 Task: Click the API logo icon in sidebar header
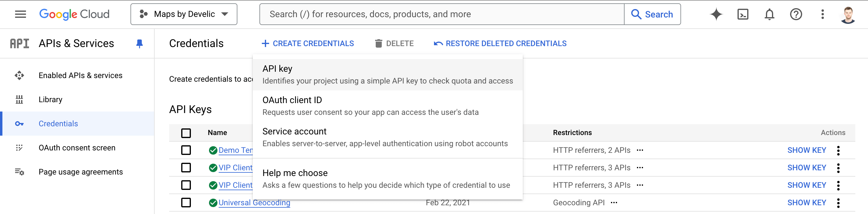tap(20, 43)
